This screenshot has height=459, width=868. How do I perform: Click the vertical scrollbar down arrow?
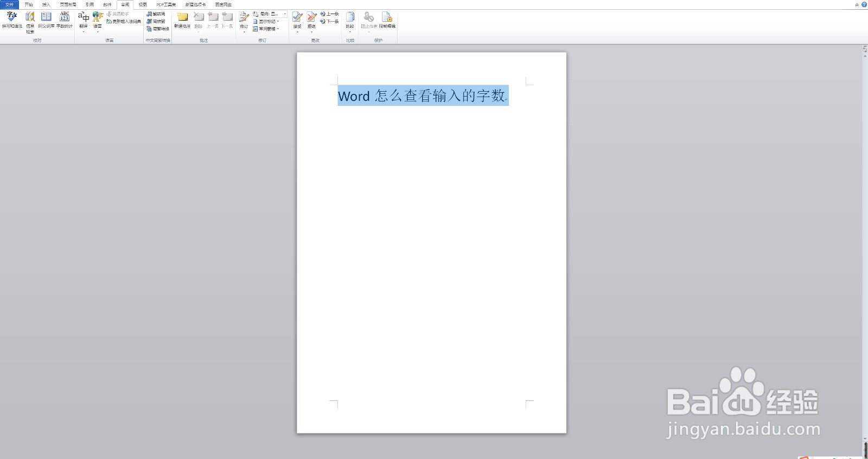[x=865, y=438]
